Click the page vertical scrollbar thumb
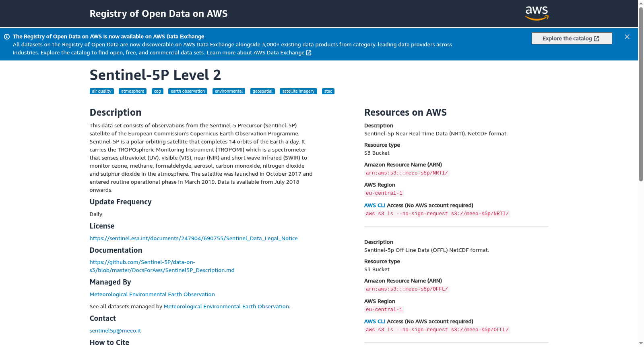Viewport: 644px width, 347px height. pos(641,94)
